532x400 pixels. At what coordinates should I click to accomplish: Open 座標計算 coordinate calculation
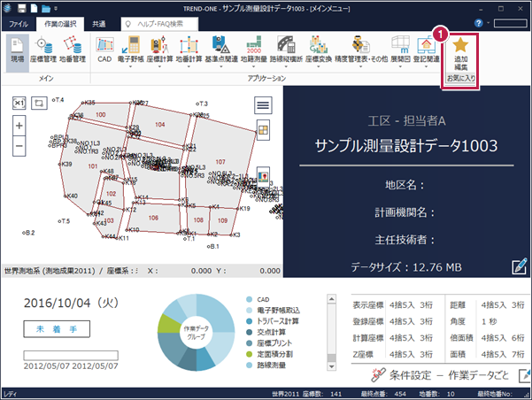coord(159,50)
